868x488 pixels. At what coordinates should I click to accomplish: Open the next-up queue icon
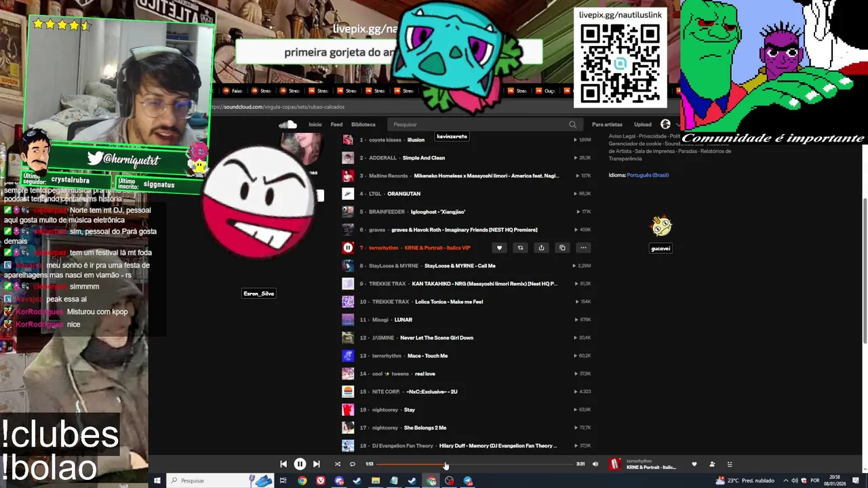[x=730, y=464]
